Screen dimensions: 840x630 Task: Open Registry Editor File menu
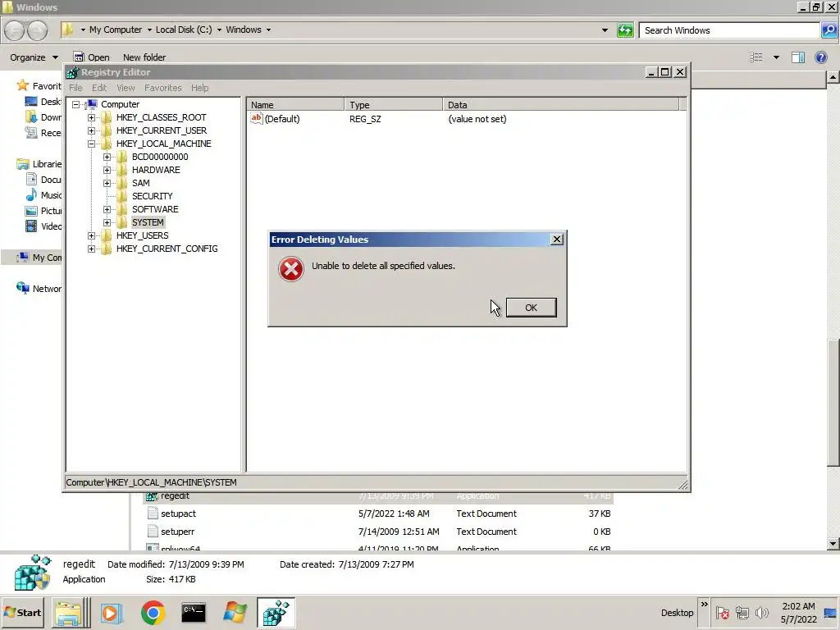click(x=75, y=88)
